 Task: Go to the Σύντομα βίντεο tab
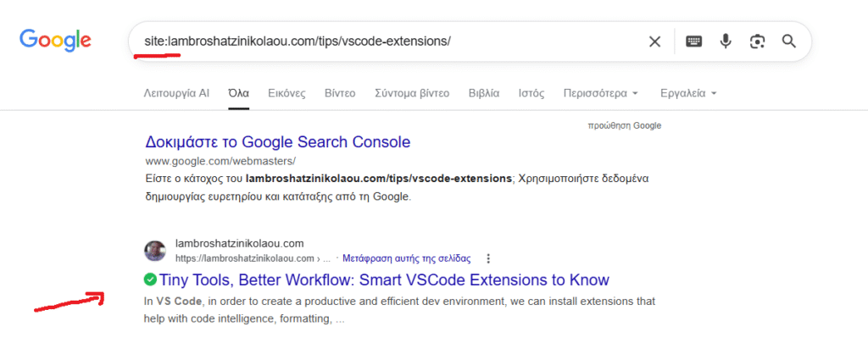[x=412, y=93]
